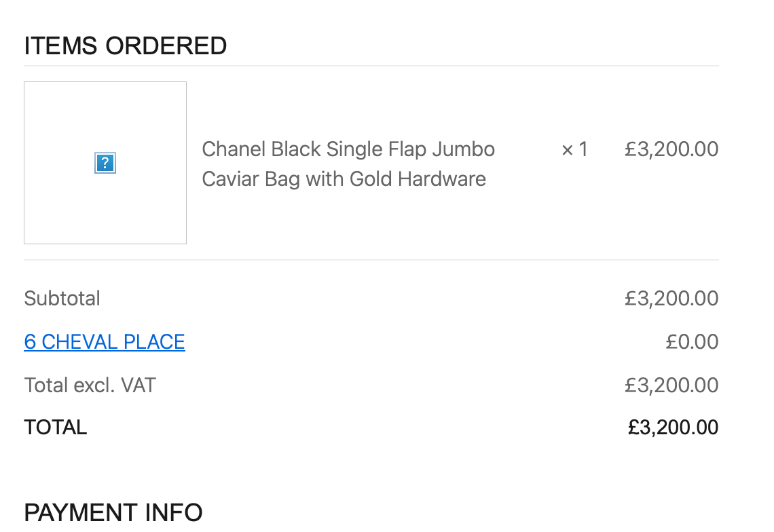The image size is (774, 532).
Task: Select the £3,200.00 item price
Action: pyautogui.click(x=671, y=149)
